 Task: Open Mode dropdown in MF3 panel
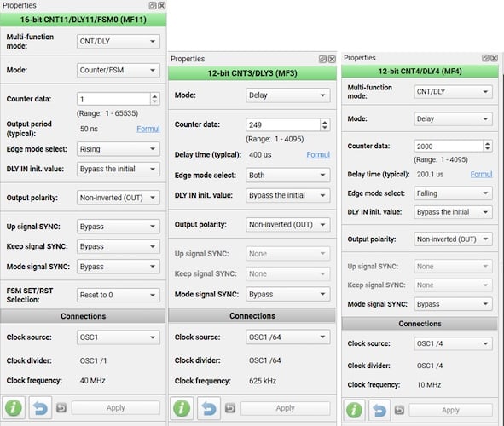(287, 95)
